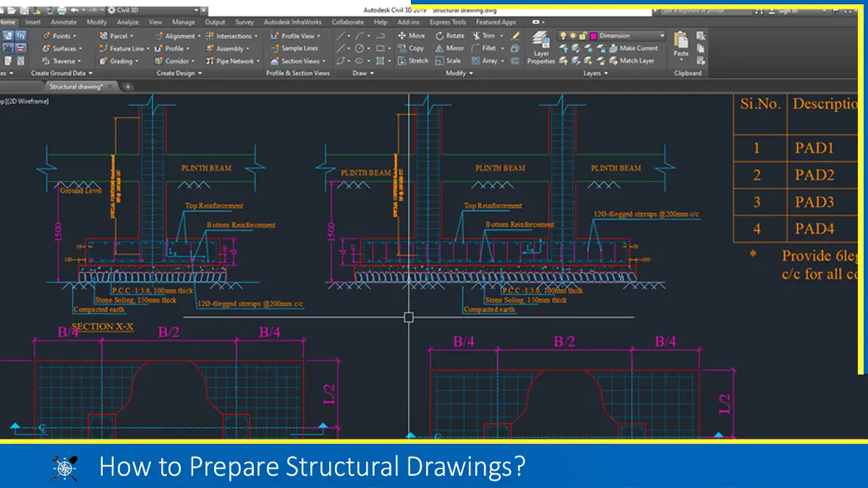Activate the Copy command
The height and width of the screenshot is (488, 868).
pyautogui.click(x=411, y=48)
